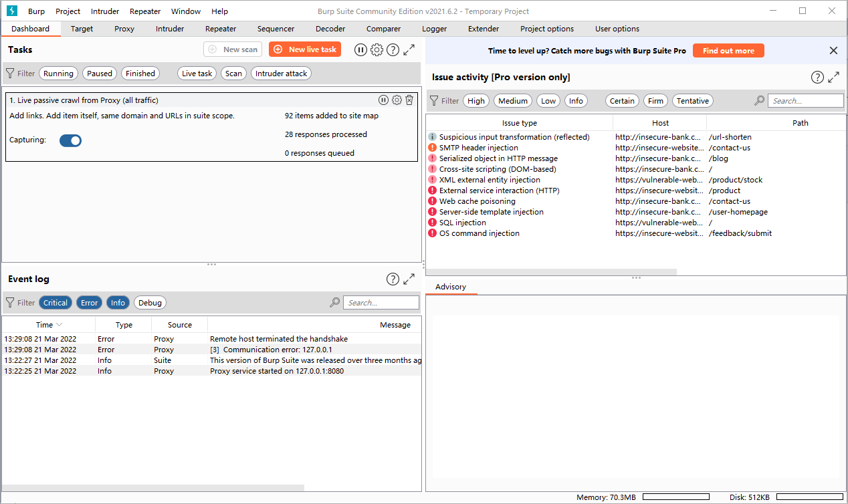Toggle the Intruder attack filter

282,74
